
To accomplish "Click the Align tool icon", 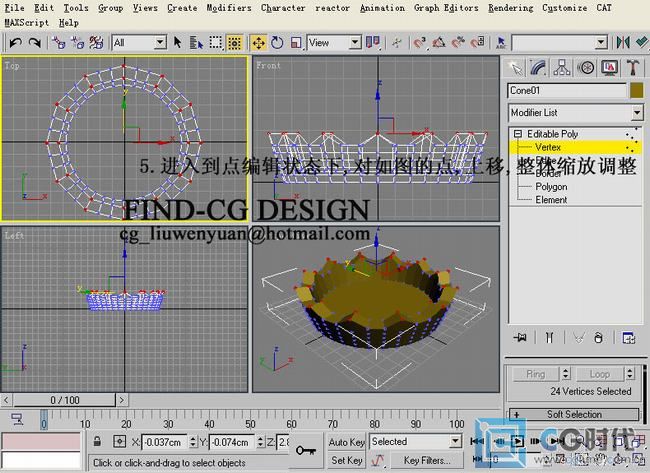I will click(642, 42).
